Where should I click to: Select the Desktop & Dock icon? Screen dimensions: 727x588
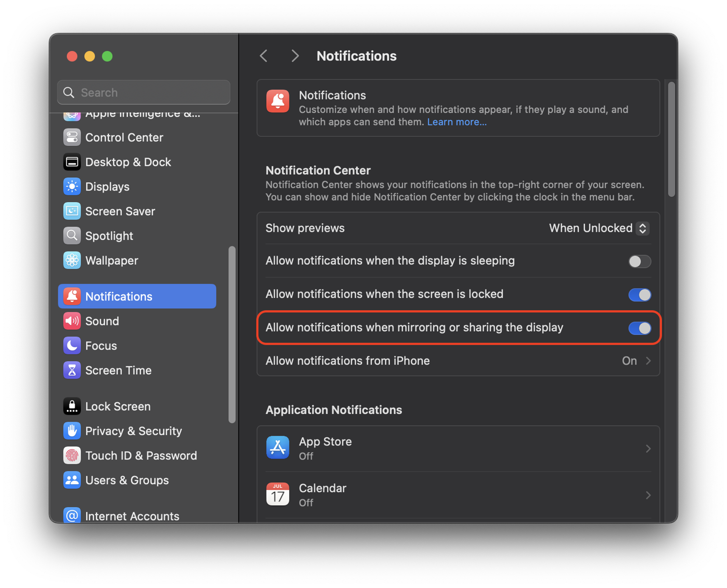pyautogui.click(x=72, y=162)
